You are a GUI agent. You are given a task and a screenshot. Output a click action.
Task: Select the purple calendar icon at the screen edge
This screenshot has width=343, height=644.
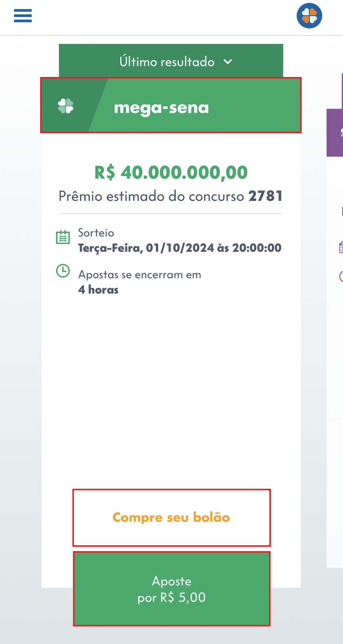click(x=341, y=247)
